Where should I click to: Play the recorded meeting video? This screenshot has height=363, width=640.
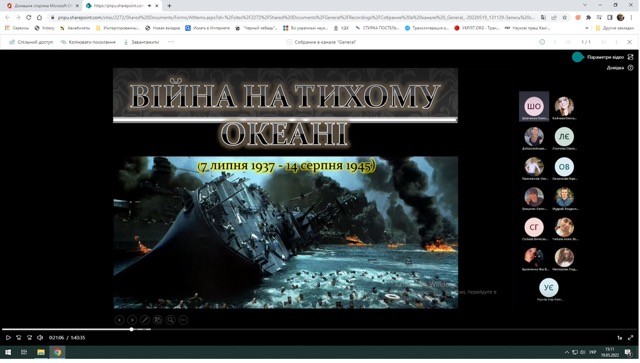pos(8,338)
